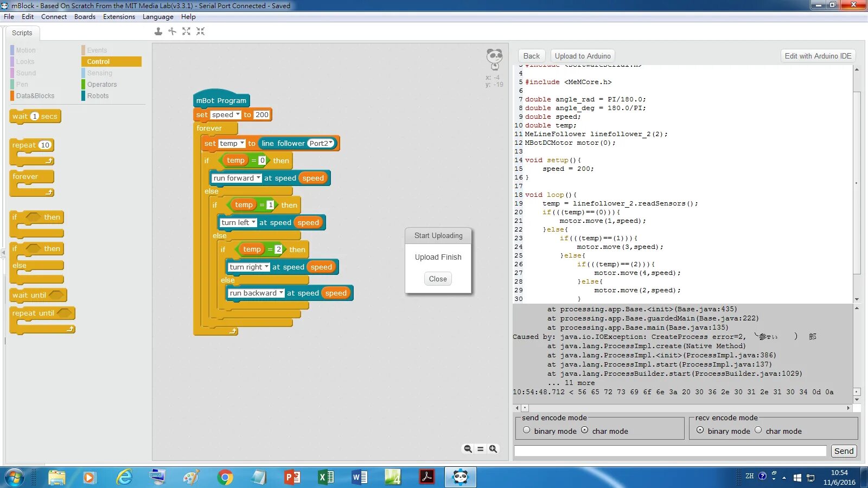Select the duplicate stamp tool
Screen dimensions: 868x488
pyautogui.click(x=158, y=31)
